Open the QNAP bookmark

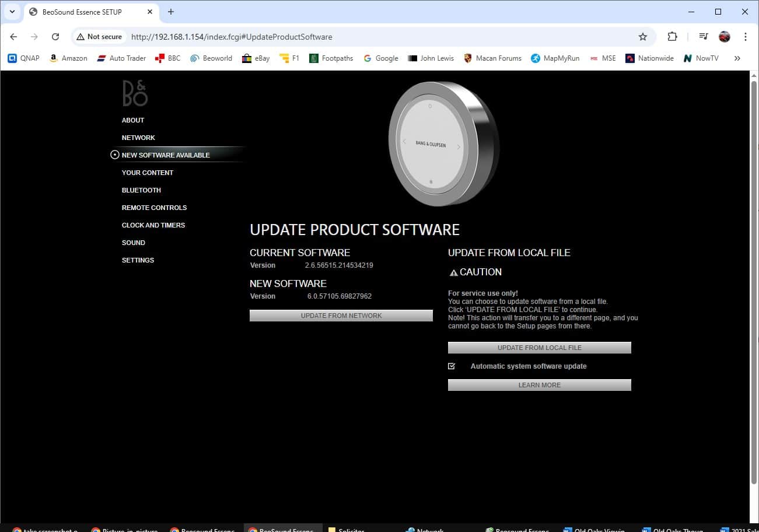24,58
